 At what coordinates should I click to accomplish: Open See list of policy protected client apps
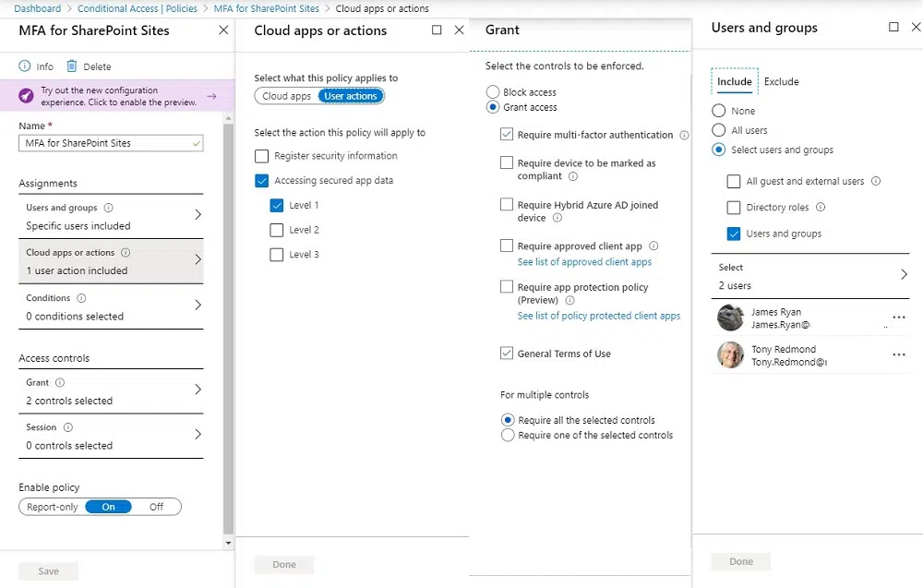click(x=599, y=316)
